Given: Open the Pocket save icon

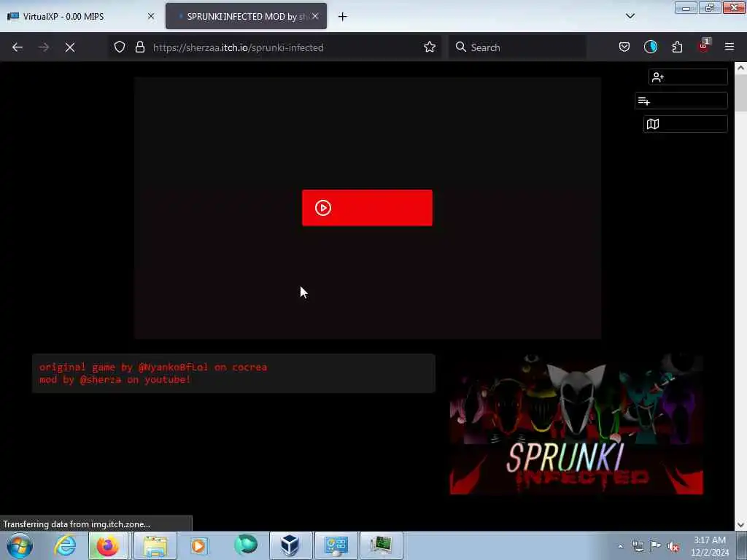Looking at the screenshot, I should 624,47.
